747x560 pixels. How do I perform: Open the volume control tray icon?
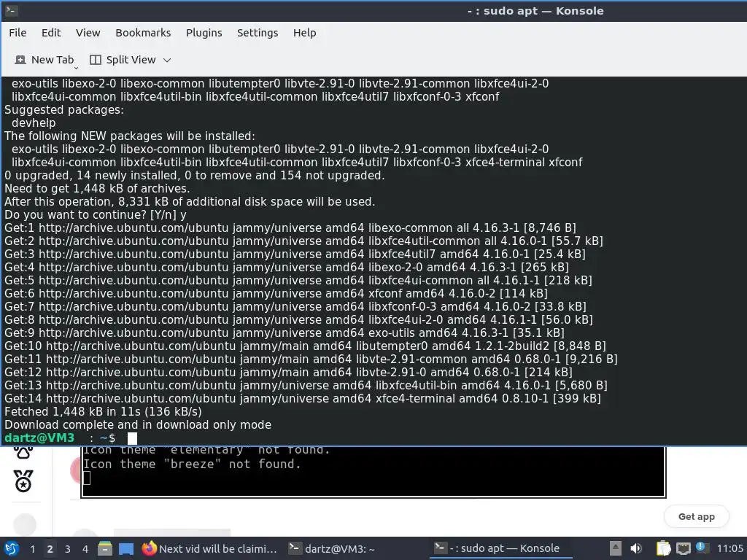tap(636, 548)
